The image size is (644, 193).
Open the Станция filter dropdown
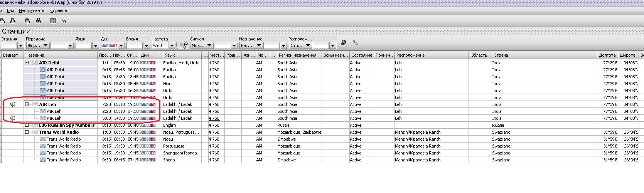tap(21, 45)
